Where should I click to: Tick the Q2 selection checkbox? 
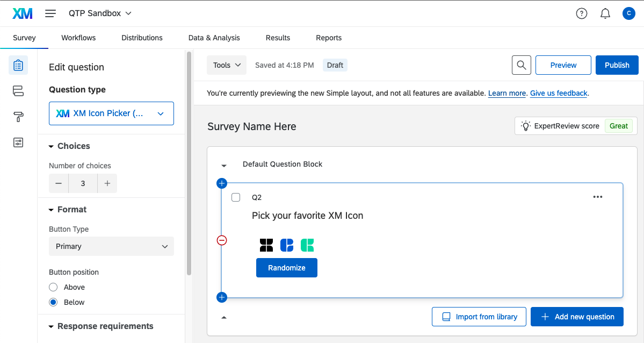click(236, 197)
